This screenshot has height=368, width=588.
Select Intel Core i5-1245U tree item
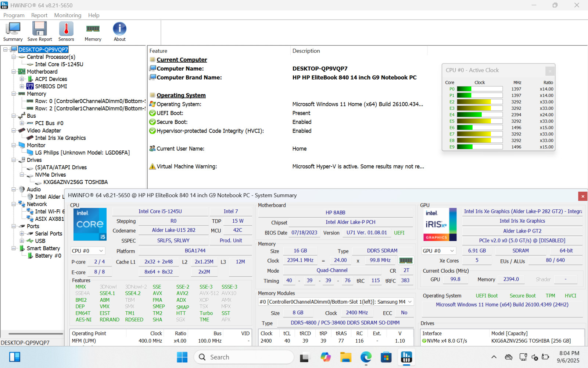click(59, 64)
